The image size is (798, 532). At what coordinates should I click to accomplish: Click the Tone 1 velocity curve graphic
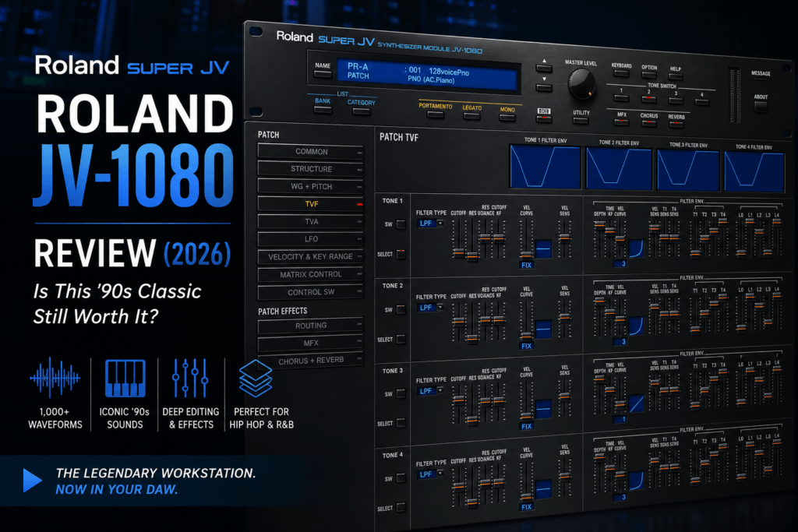(543, 248)
